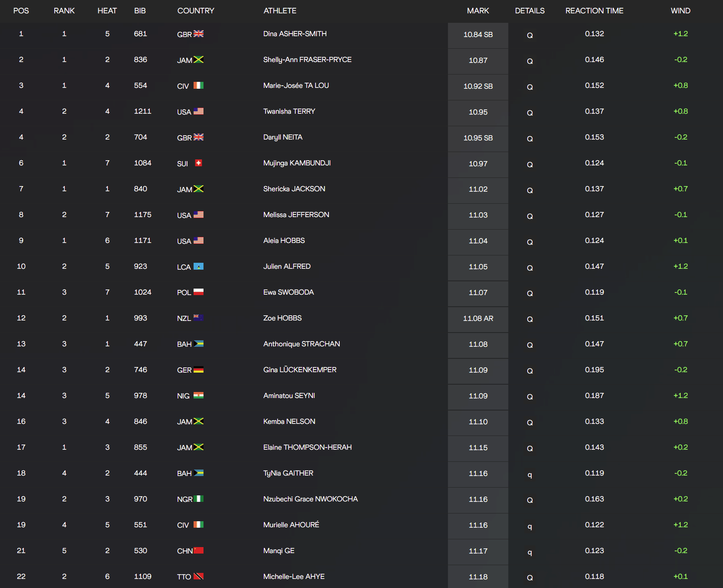Sort by the WIND column header
The width and height of the screenshot is (723, 588).
(x=680, y=11)
